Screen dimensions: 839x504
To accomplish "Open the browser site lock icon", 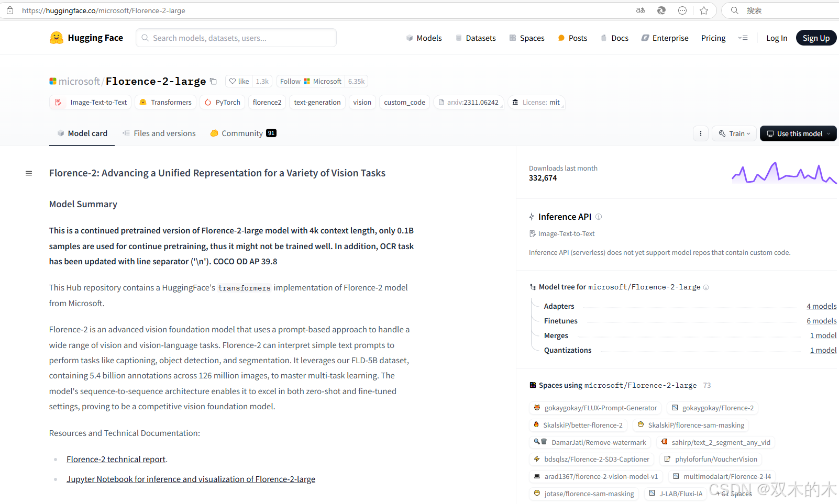I will pyautogui.click(x=10, y=10).
